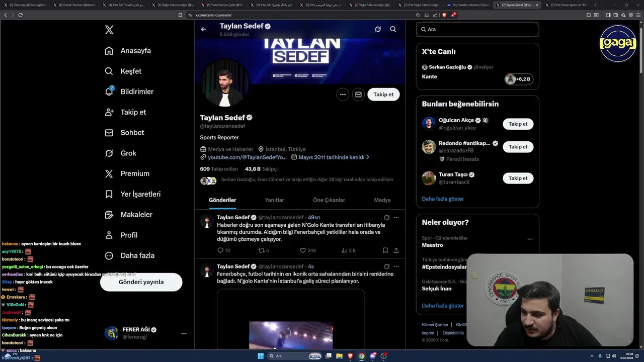Reply to the Kante transfer tıkanmış post
The width and height of the screenshot is (644, 362).
[220, 250]
